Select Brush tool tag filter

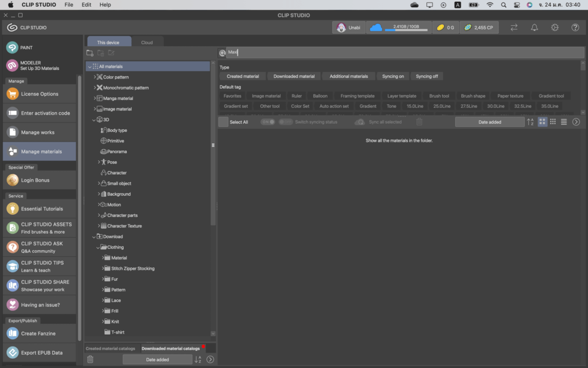[439, 96]
